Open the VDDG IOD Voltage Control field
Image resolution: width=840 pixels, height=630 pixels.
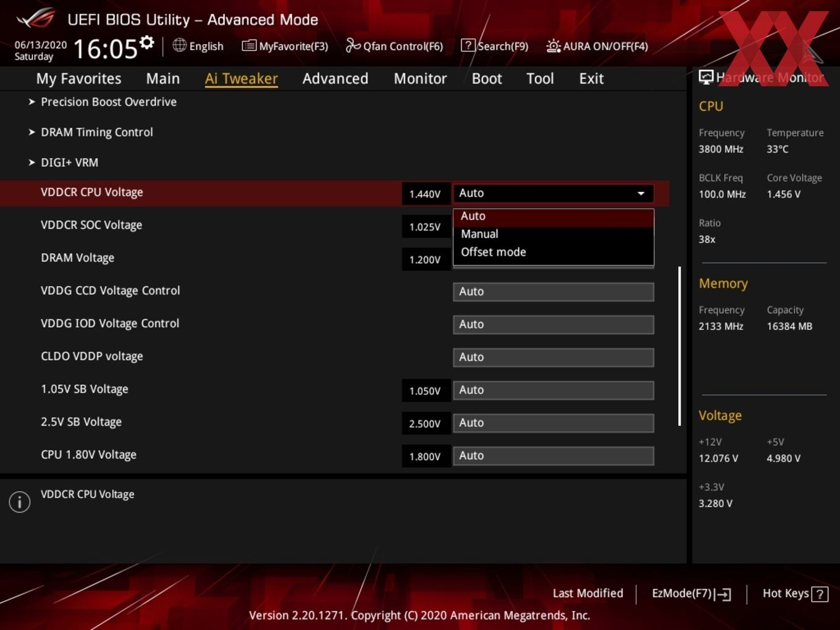pos(553,324)
